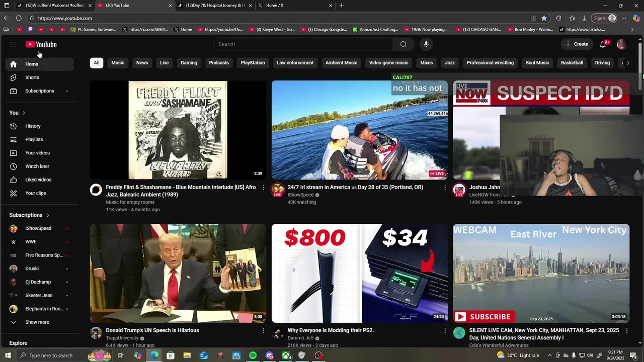
Task: Open the TrappUniversity channel name link
Action: (x=122, y=338)
